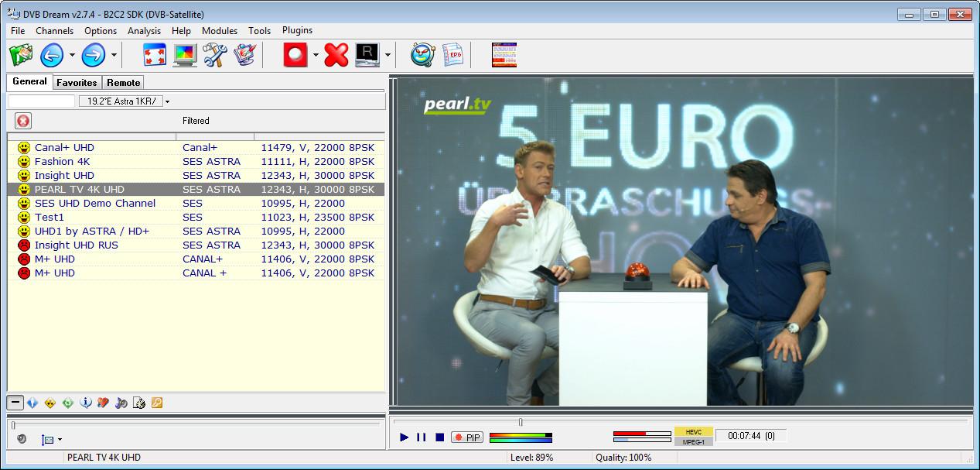Select Insight UHD channel on SES ASTRA
Viewport: 980px width, 470px height.
coord(196,175)
